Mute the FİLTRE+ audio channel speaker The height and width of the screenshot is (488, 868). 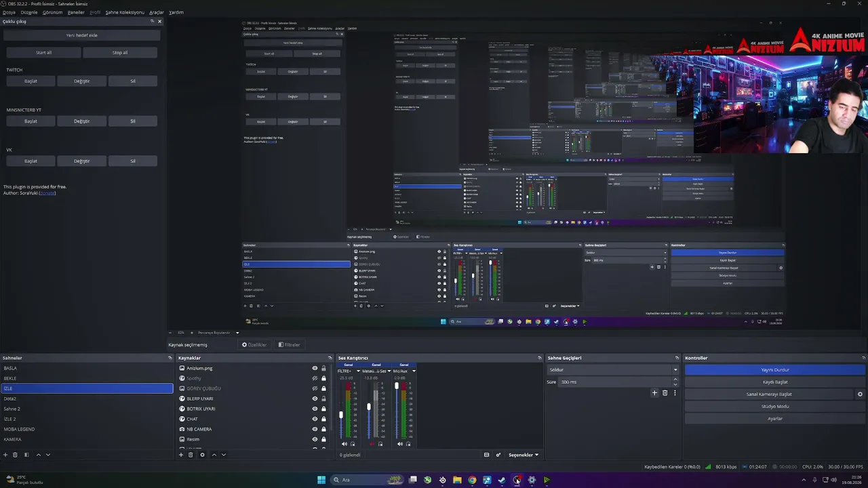pos(344,444)
